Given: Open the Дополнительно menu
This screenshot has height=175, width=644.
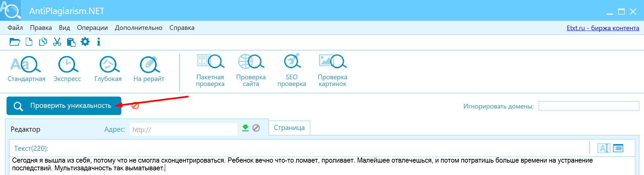Looking at the screenshot, I should pos(139,28).
